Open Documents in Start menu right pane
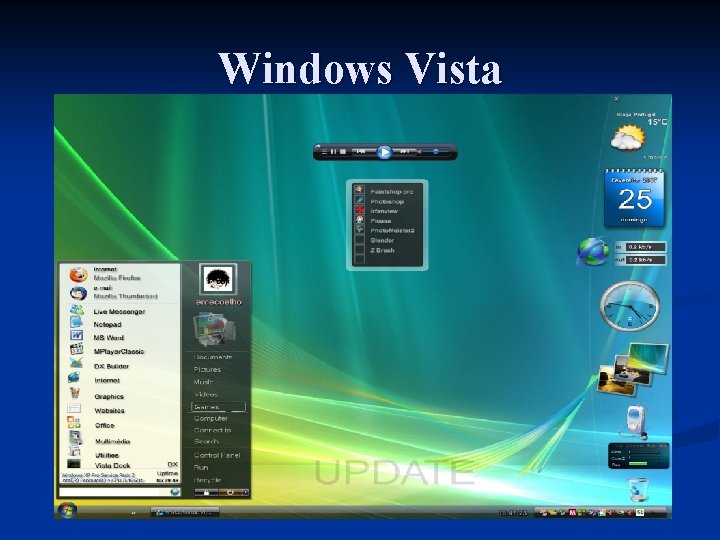This screenshot has width=720, height=540. (x=213, y=357)
